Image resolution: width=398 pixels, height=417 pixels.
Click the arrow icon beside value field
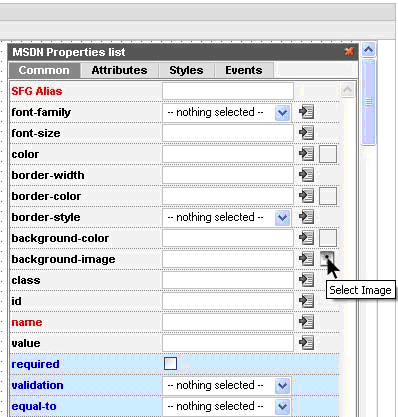point(306,343)
